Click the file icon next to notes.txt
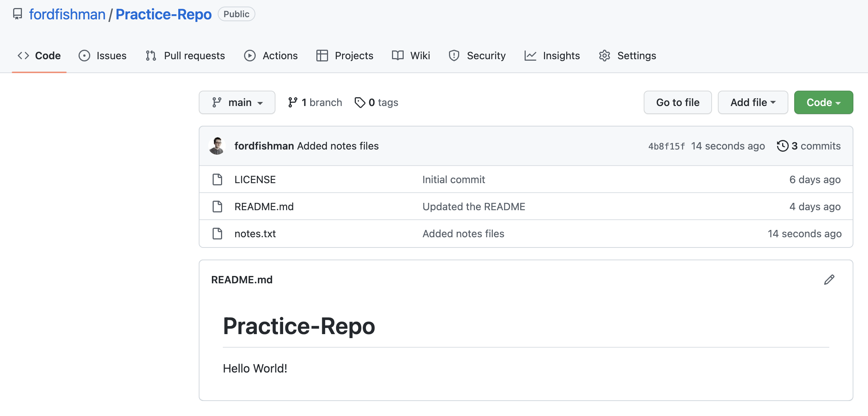Viewport: 868px width, 416px height. click(x=217, y=234)
